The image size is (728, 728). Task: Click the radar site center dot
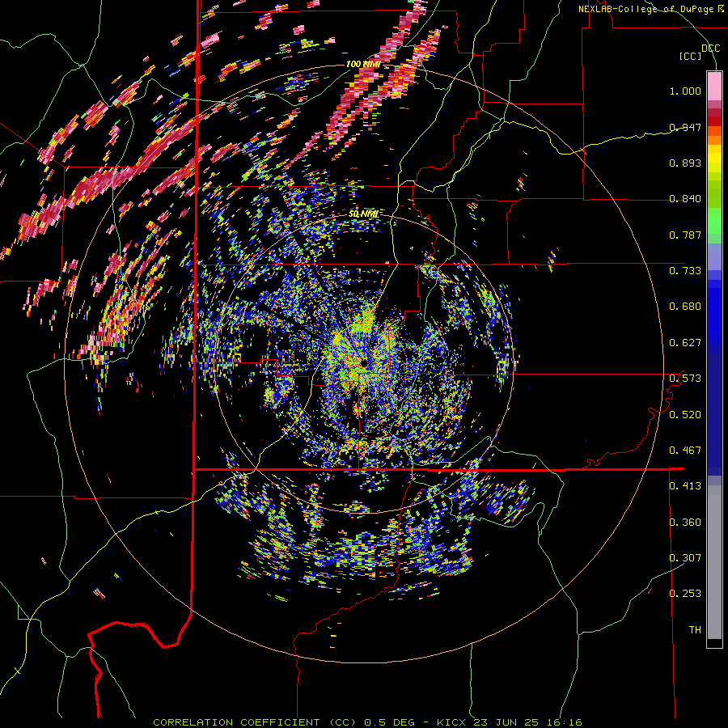click(x=362, y=363)
